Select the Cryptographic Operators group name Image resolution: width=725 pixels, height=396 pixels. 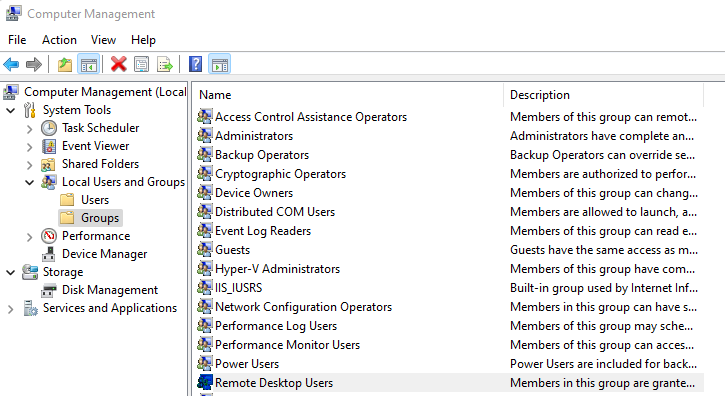pyautogui.click(x=280, y=174)
